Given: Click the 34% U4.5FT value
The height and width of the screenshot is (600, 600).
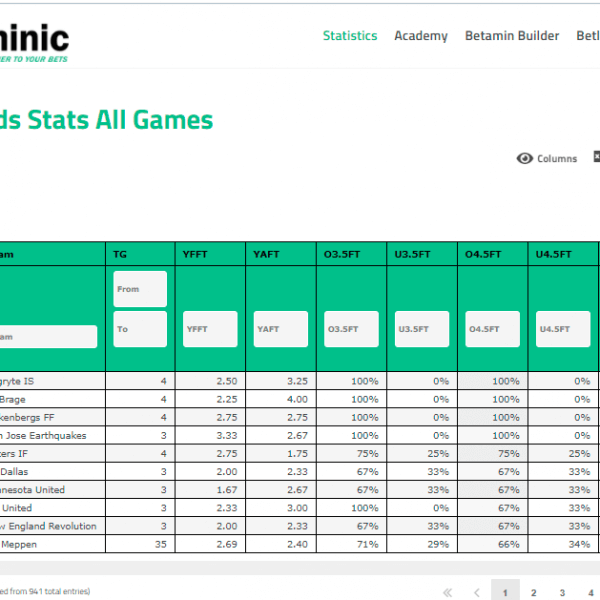Looking at the screenshot, I should point(579,544).
